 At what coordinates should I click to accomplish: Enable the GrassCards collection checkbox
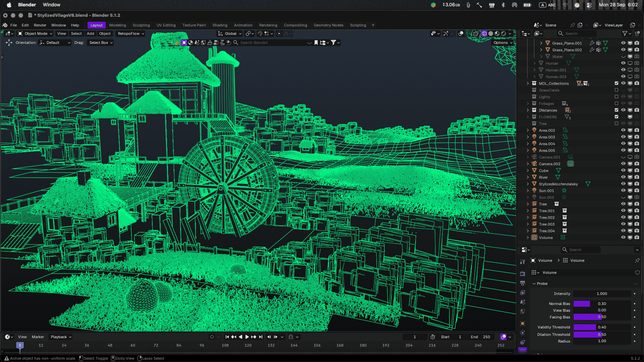click(x=616, y=90)
